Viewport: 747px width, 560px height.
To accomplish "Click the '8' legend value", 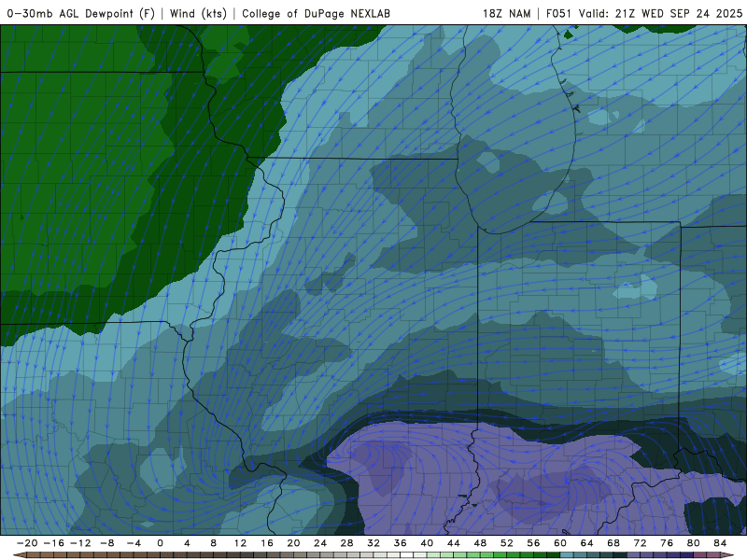I will pos(214,543).
